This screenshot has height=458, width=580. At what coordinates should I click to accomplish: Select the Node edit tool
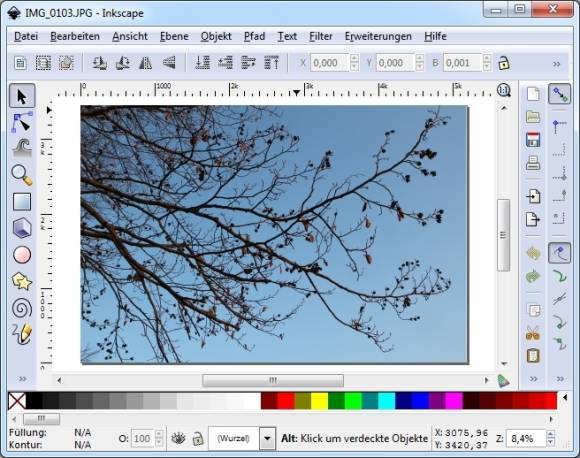(22, 122)
